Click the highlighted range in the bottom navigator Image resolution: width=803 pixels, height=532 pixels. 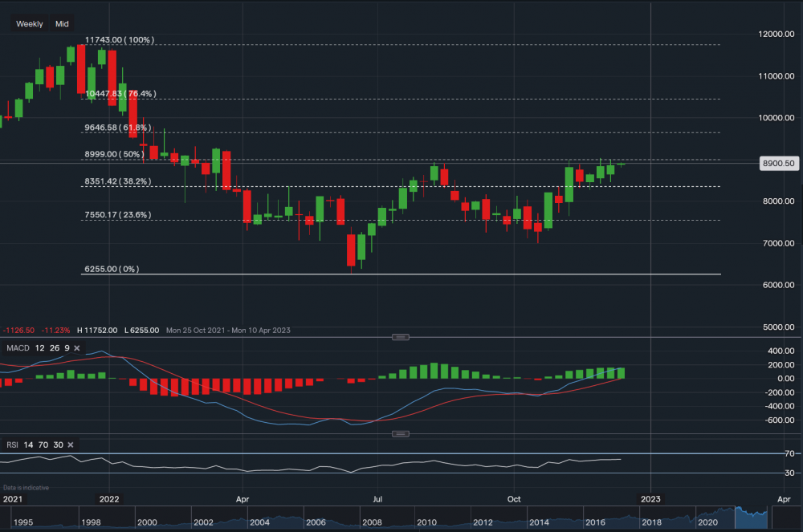751,518
